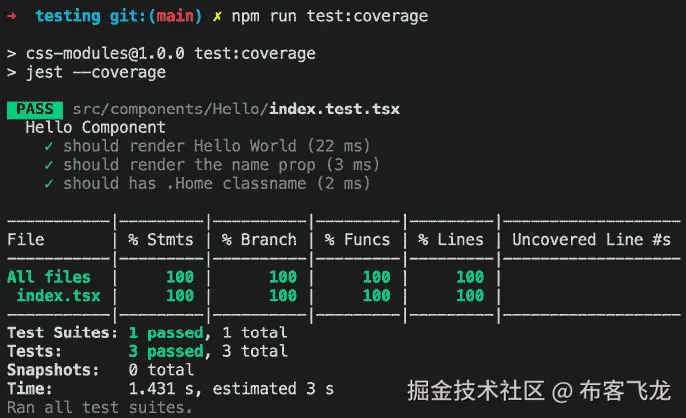Click the 'jest --coverage' line
The width and height of the screenshot is (686, 418).
pos(96,72)
